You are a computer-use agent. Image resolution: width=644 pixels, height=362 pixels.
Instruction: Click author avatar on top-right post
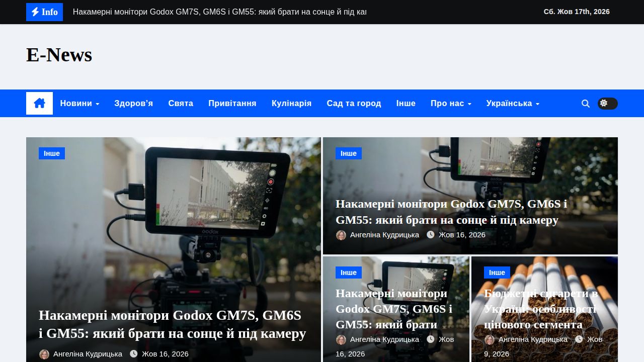[341, 235]
